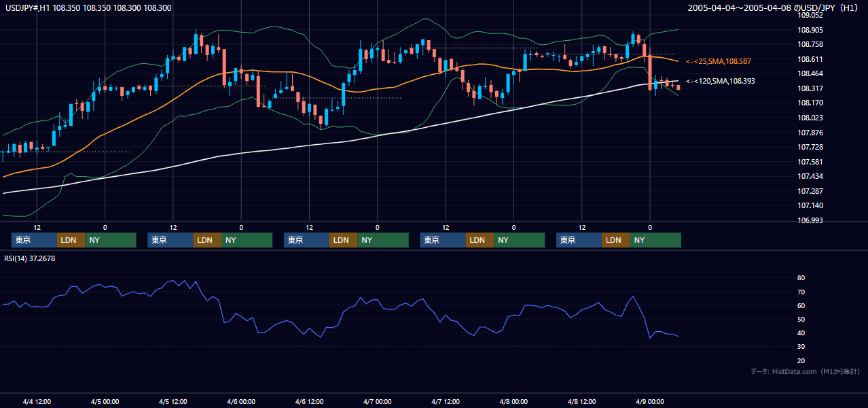Click price axis value 107.728

click(811, 147)
